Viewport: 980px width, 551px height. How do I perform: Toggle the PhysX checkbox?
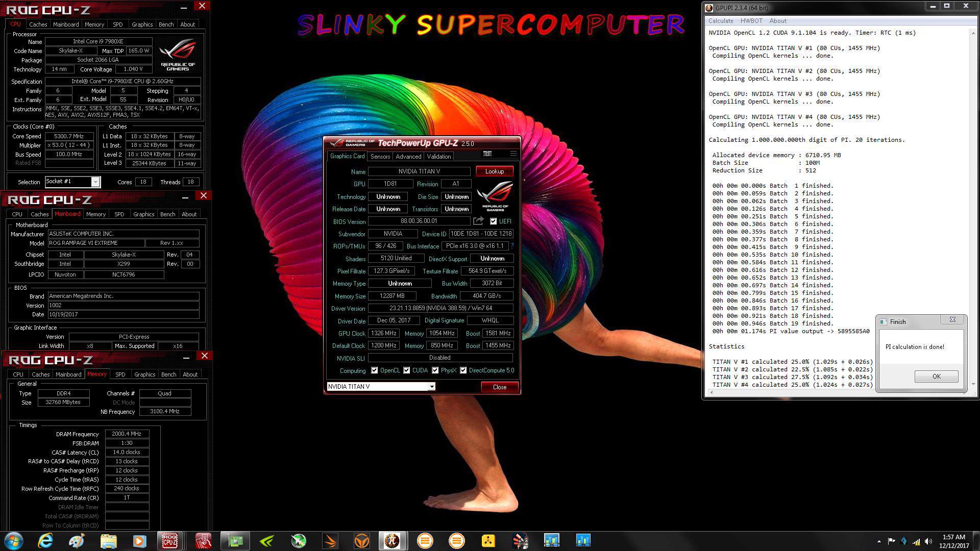click(435, 370)
